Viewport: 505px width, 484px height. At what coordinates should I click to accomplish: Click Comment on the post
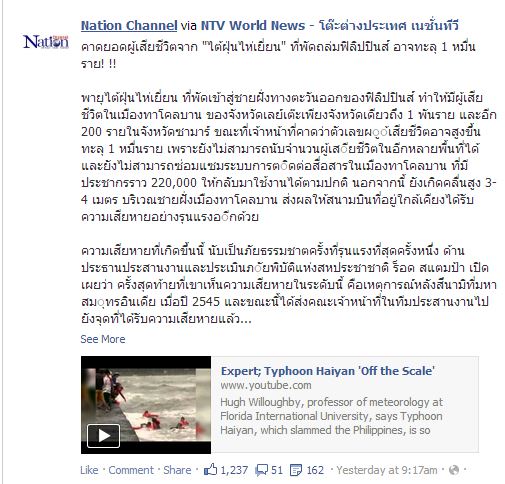[x=131, y=470]
